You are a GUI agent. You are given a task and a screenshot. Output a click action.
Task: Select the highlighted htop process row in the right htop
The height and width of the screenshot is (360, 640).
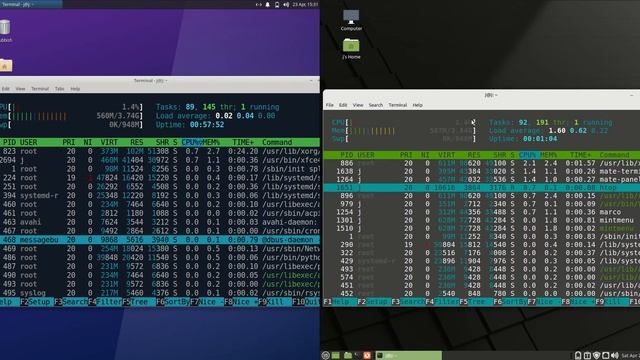pos(482,188)
